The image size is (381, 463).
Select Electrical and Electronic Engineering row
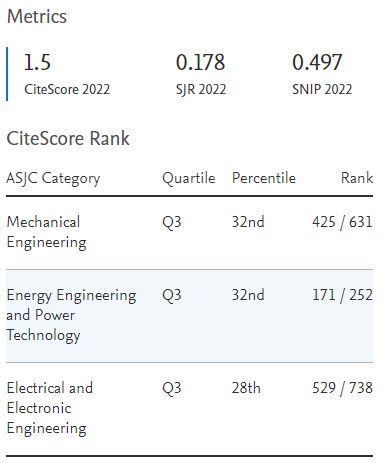[x=189, y=409]
